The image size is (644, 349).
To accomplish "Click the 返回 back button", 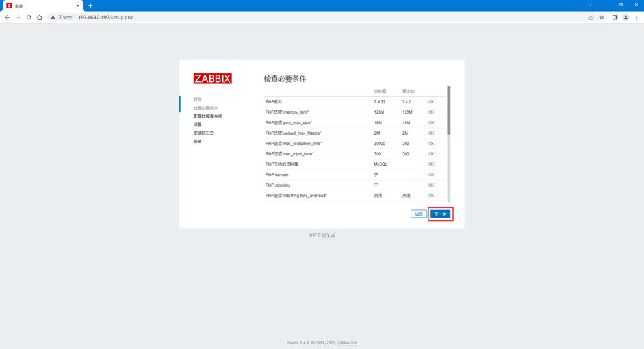I will tap(419, 214).
